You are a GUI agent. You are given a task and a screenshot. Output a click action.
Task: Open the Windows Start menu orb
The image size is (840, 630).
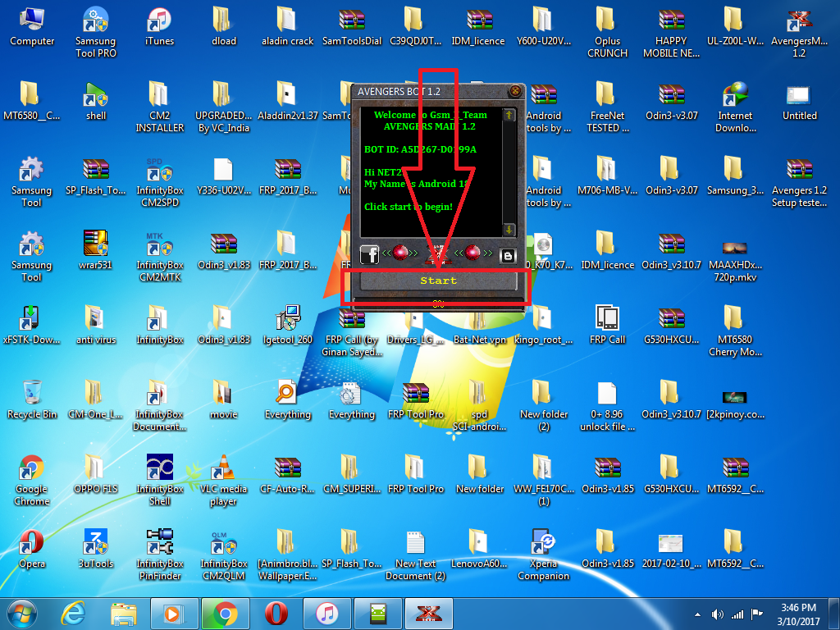point(22,613)
